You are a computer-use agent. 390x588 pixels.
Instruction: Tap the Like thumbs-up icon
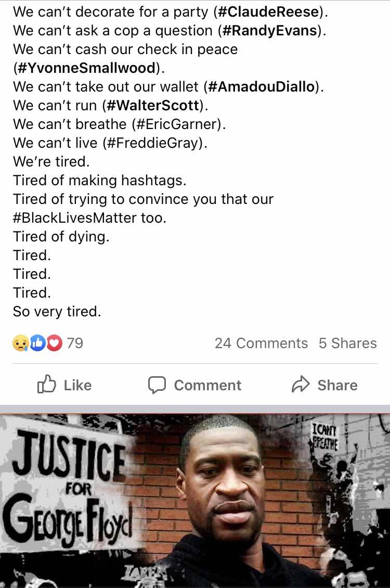[x=46, y=385]
